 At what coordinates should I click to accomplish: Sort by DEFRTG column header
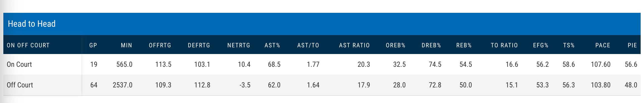pyautogui.click(x=199, y=45)
